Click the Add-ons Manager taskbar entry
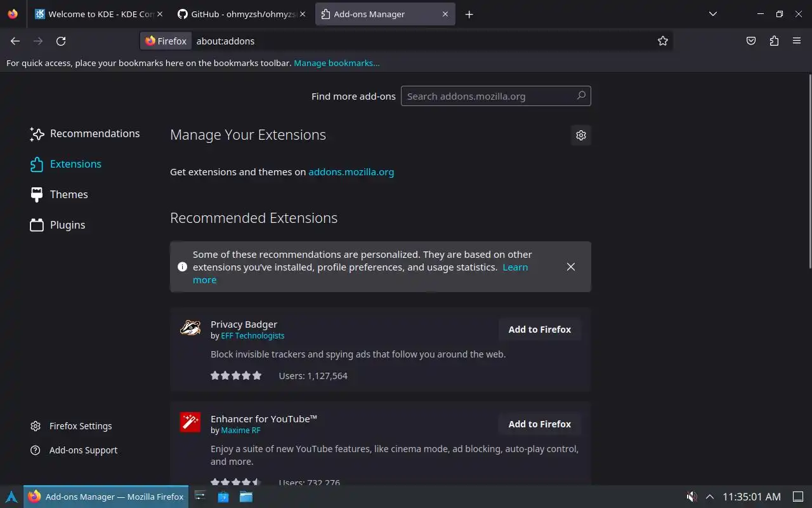 tap(107, 497)
